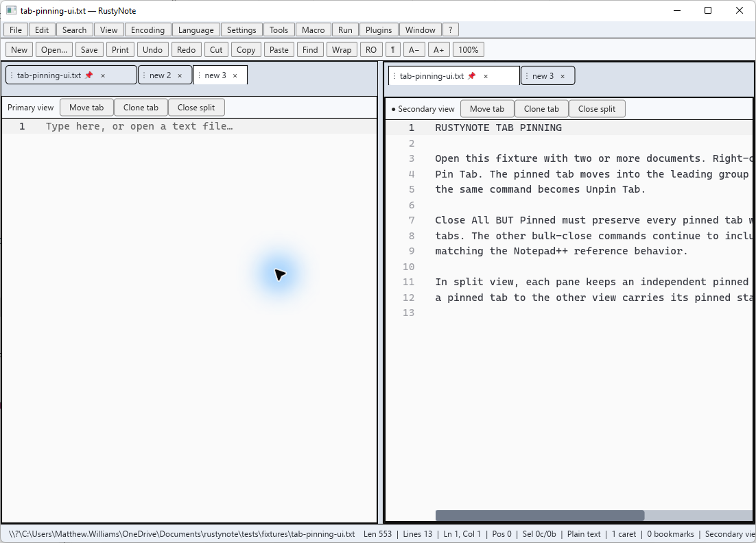Open the Language menu
Screen dimensions: 756x543
(196, 30)
